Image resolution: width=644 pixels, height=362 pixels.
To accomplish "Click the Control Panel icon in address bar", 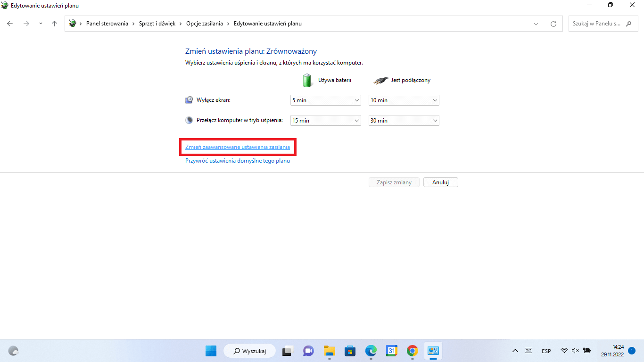I will tap(72, 24).
